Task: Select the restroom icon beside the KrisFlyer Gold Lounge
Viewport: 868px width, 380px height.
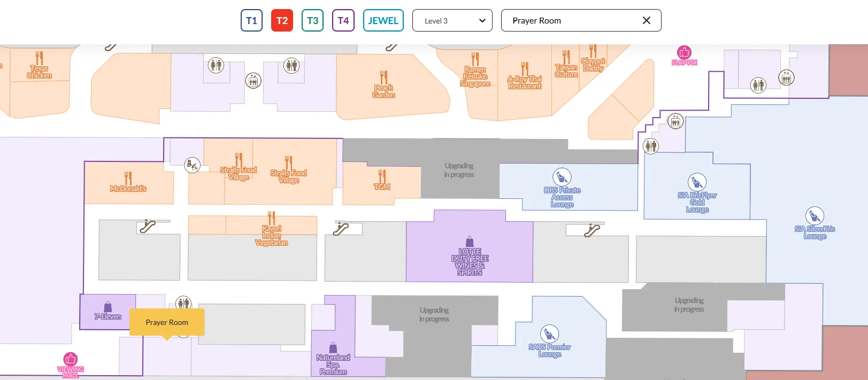Action: click(651, 145)
